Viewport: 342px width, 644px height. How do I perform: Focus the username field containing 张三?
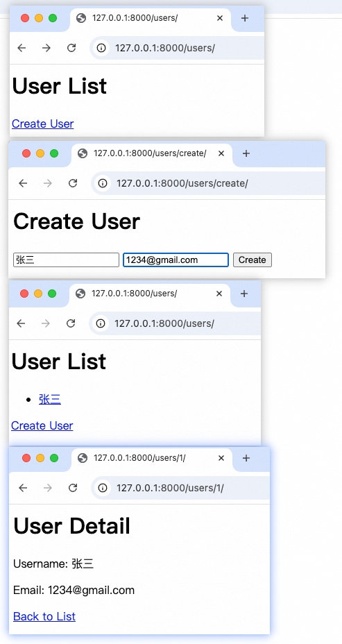pyautogui.click(x=66, y=260)
